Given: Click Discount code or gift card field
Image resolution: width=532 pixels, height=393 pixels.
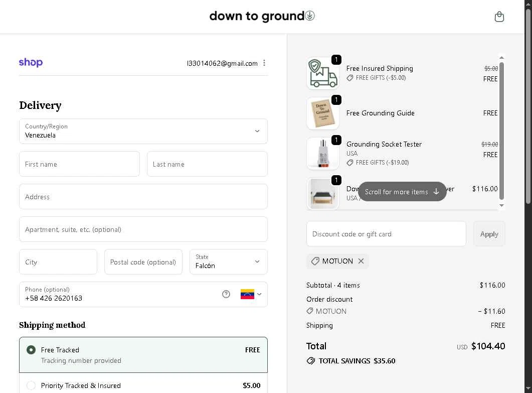Looking at the screenshot, I should point(386,234).
